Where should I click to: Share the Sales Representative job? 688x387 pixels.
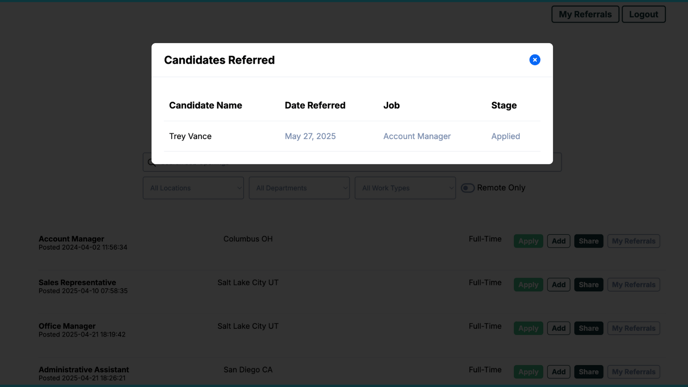point(588,284)
